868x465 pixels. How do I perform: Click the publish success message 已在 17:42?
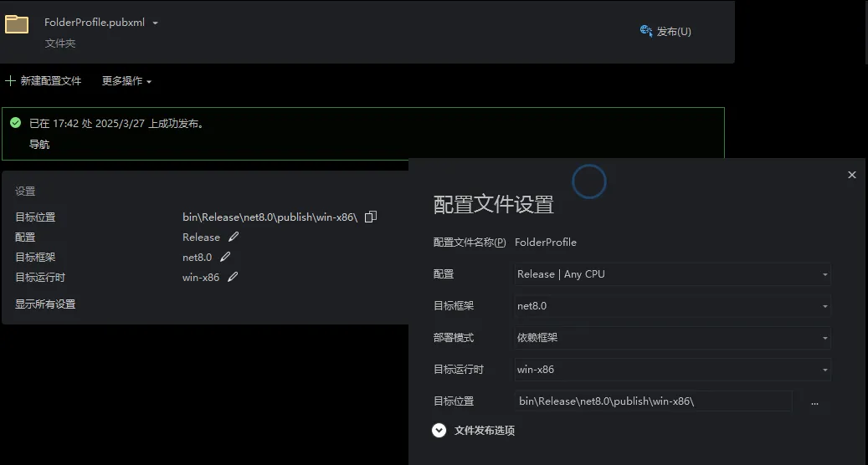click(x=118, y=123)
